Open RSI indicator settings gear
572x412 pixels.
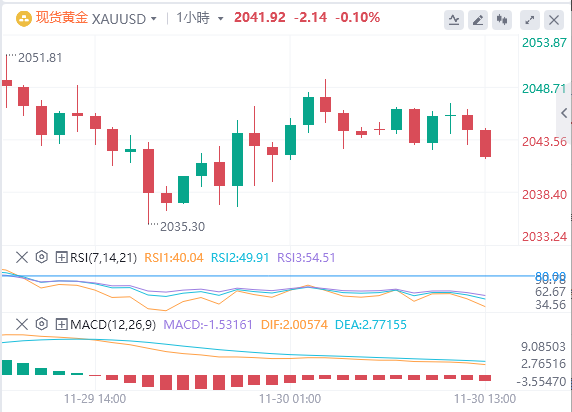pyautogui.click(x=42, y=257)
